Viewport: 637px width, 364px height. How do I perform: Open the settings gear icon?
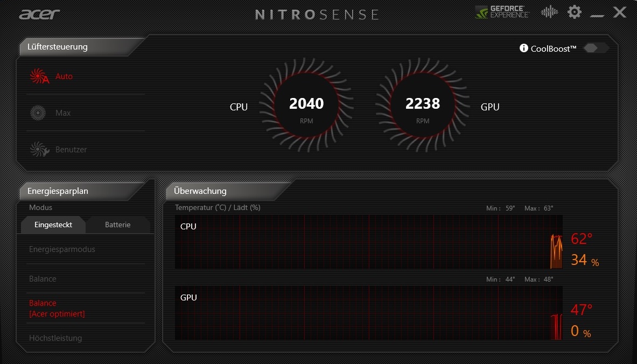(x=574, y=12)
